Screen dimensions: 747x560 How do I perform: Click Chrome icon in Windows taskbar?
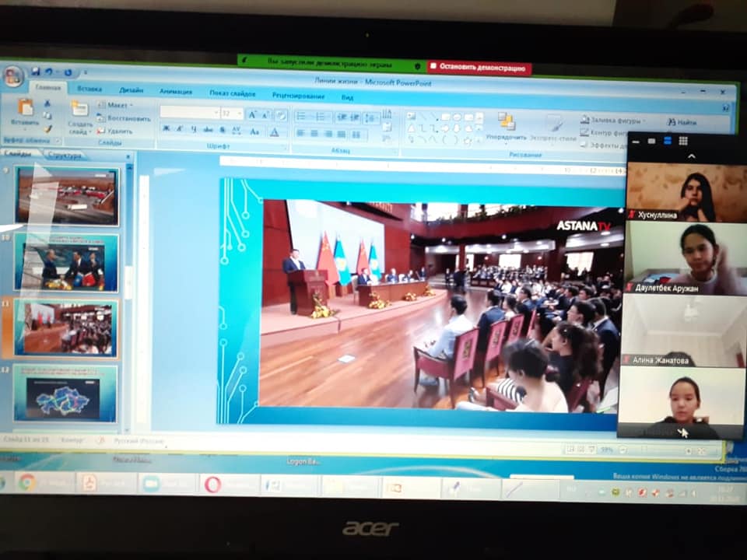(26, 483)
